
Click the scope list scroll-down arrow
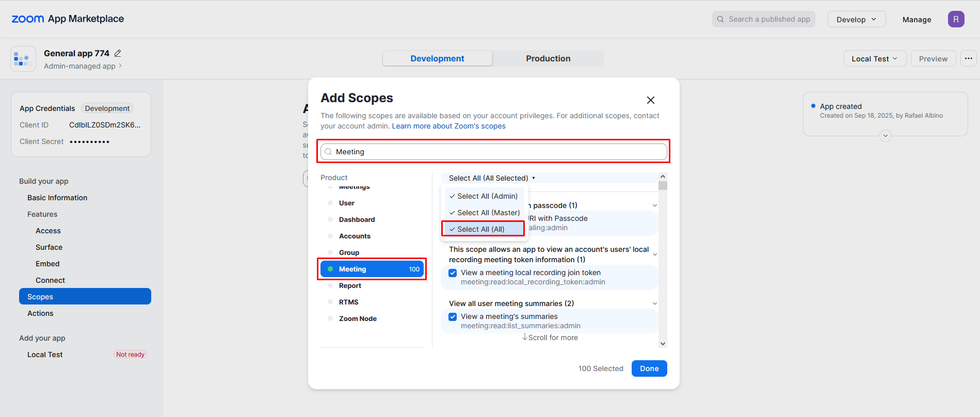pos(663,343)
